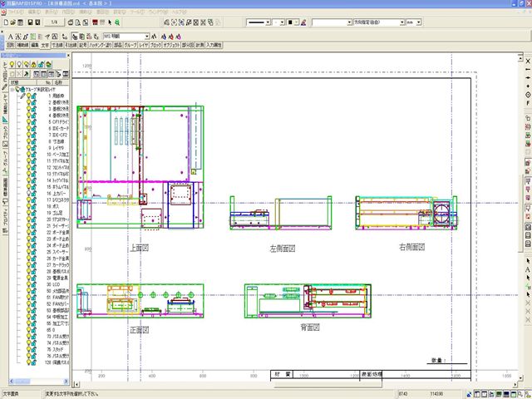
Task: Open the オブジェクト tab
Action: [x=171, y=45]
